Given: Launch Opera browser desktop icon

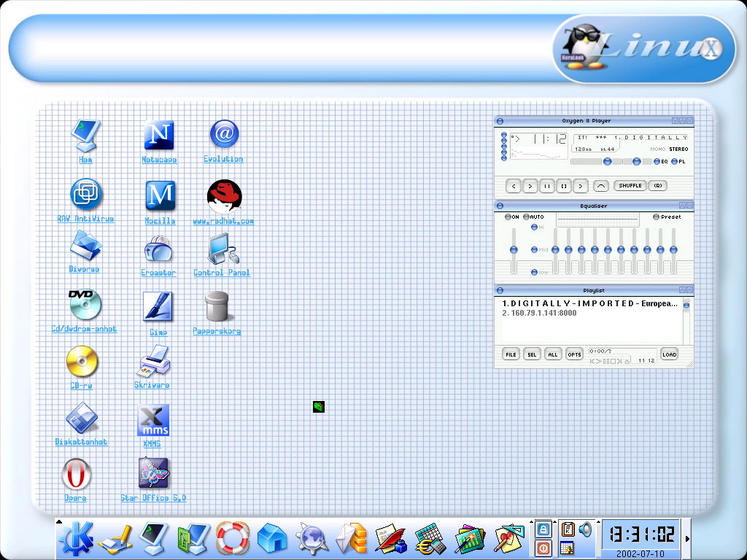Looking at the screenshot, I should pos(76,474).
